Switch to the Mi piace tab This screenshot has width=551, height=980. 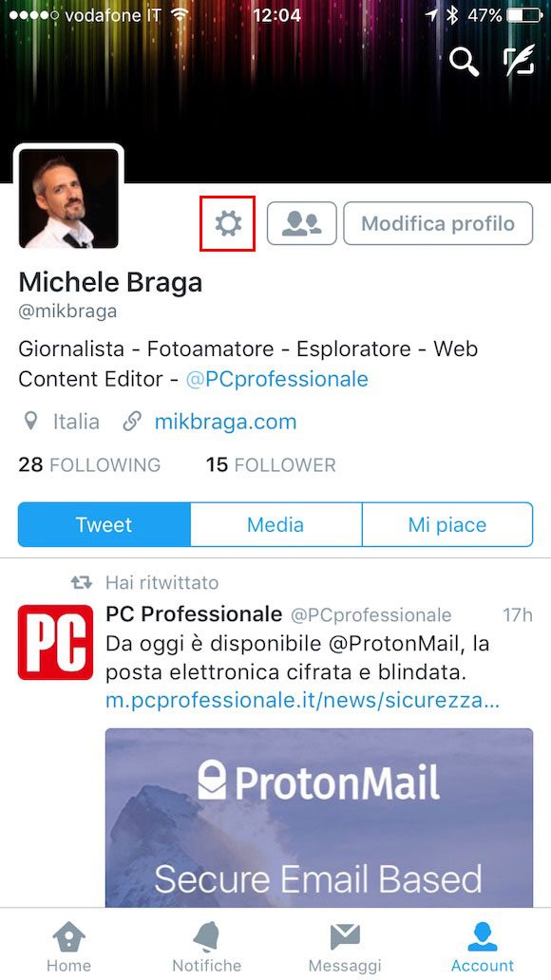click(447, 524)
